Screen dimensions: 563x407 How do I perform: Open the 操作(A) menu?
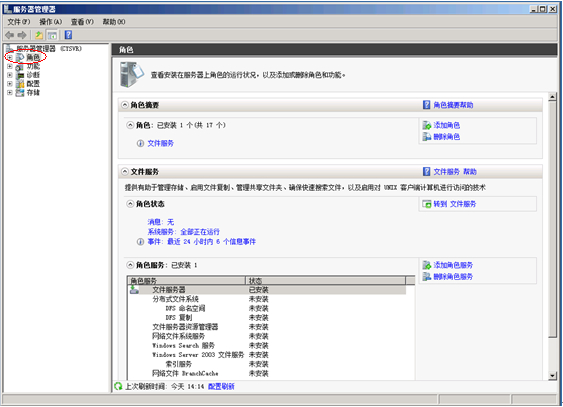(x=51, y=22)
